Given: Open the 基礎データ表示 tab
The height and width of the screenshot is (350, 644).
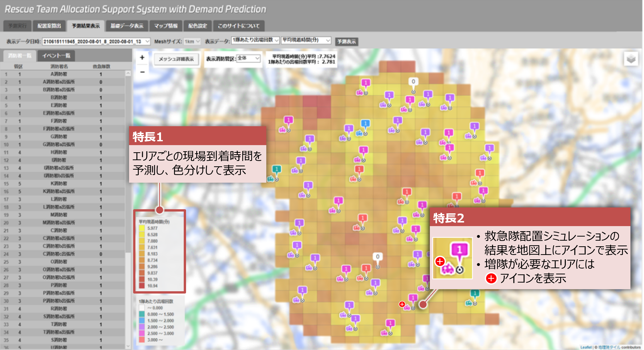Looking at the screenshot, I should tap(127, 26).
